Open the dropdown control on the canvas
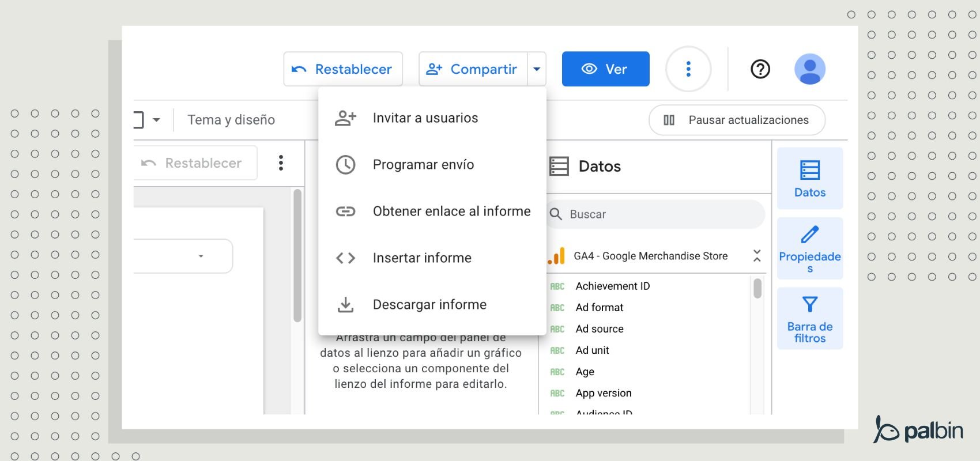Image resolution: width=980 pixels, height=461 pixels. pyautogui.click(x=183, y=256)
